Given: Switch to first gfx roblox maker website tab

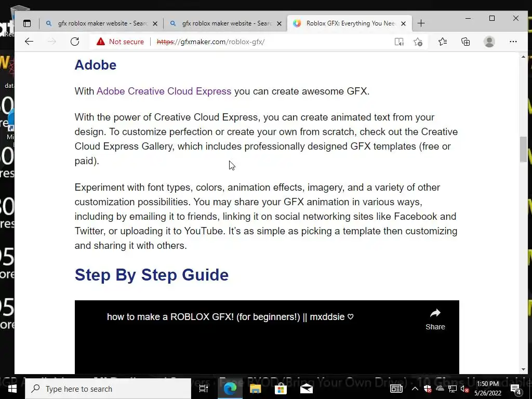Looking at the screenshot, I should pos(101,23).
